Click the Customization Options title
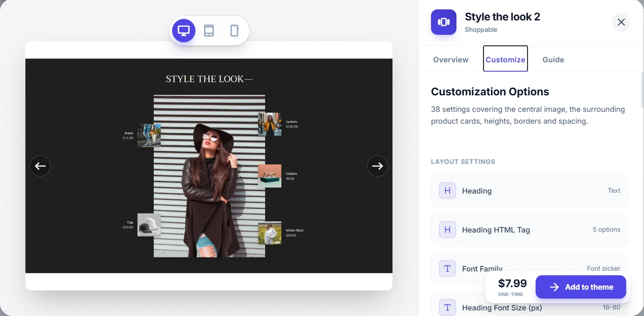This screenshot has width=644, height=316. pos(490,91)
